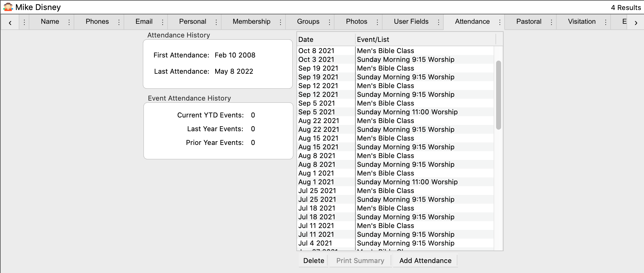Open the Name tab's three-dot options

pos(69,22)
